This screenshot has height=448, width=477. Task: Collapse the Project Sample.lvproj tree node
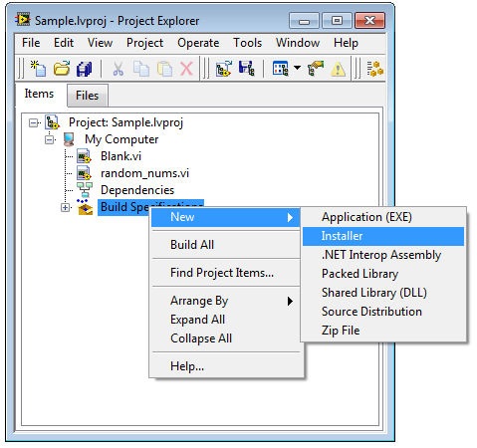[33, 123]
